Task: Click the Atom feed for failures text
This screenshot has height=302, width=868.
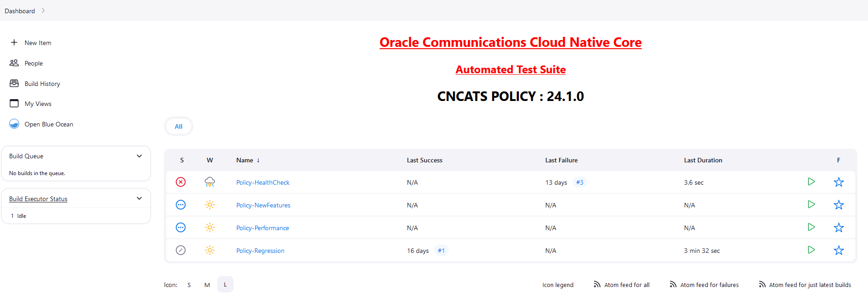Action: [x=709, y=285]
